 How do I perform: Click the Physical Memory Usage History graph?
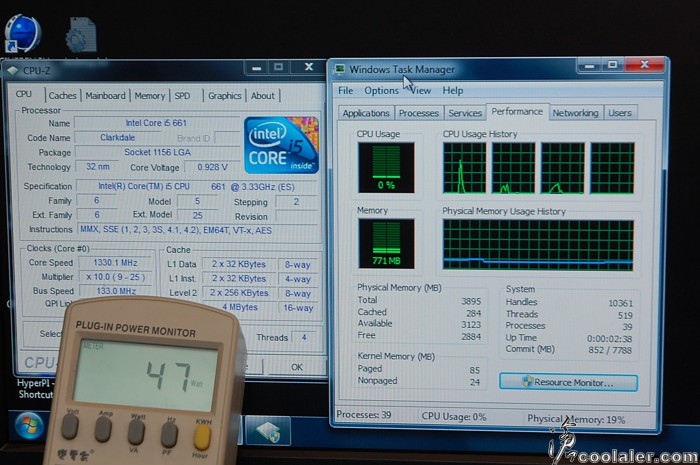[x=538, y=245]
